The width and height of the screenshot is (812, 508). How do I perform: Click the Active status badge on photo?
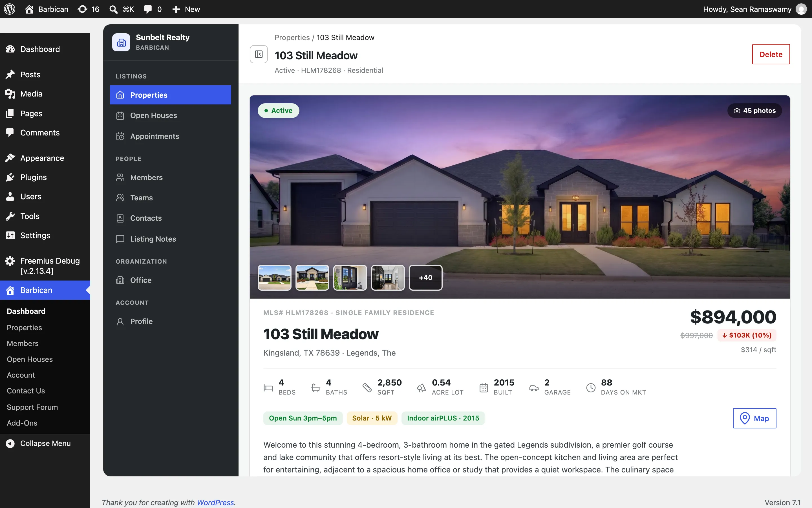[x=279, y=111]
